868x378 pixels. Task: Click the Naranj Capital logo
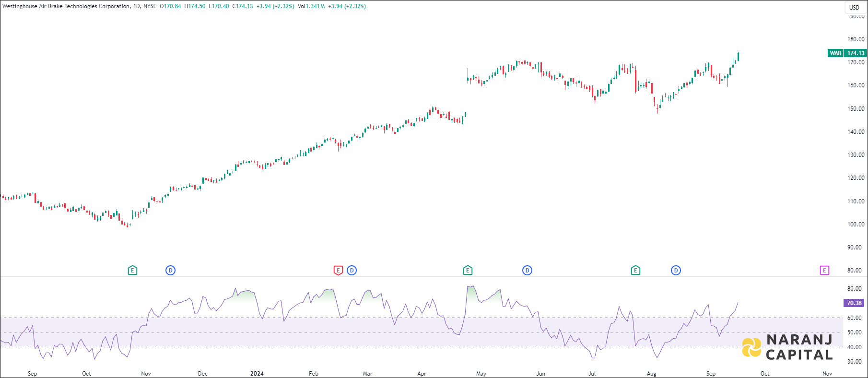click(x=787, y=347)
